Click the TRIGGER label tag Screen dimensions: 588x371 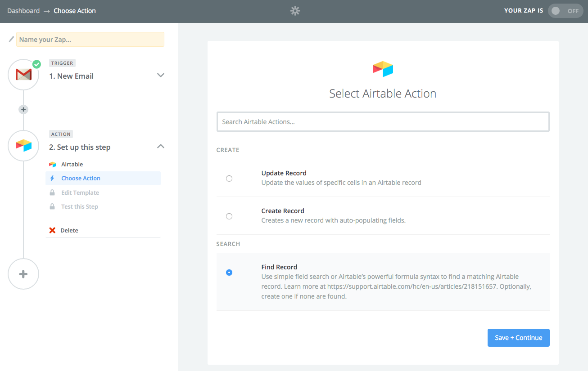(62, 63)
